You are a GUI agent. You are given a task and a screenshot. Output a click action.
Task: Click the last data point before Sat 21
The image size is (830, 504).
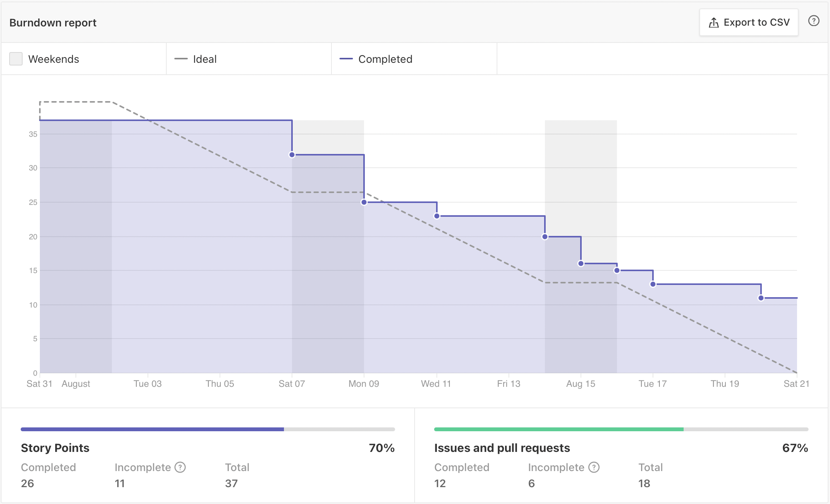(x=761, y=298)
